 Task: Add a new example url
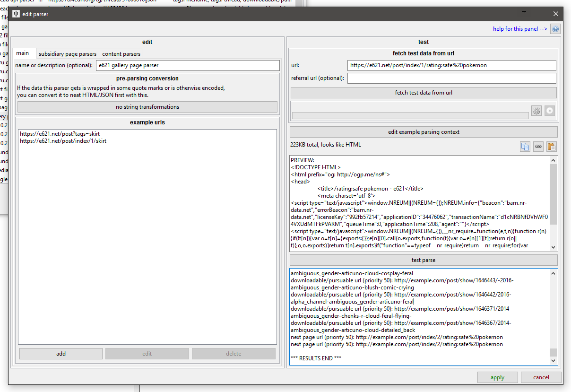point(61,354)
